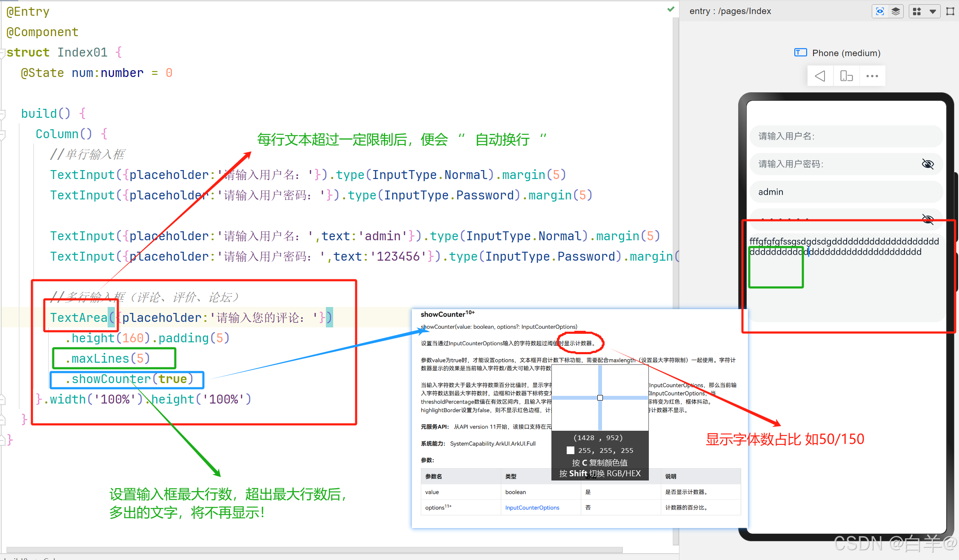The height and width of the screenshot is (560, 959).
Task: Click the entry : /pages/Index previewer title
Action: [x=730, y=11]
